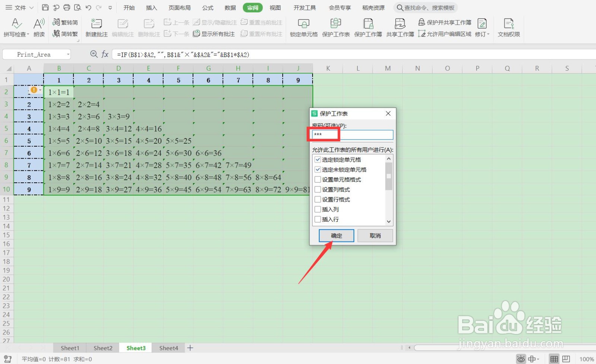Select column K header
The width and height of the screenshot is (596, 364).
(x=328, y=68)
